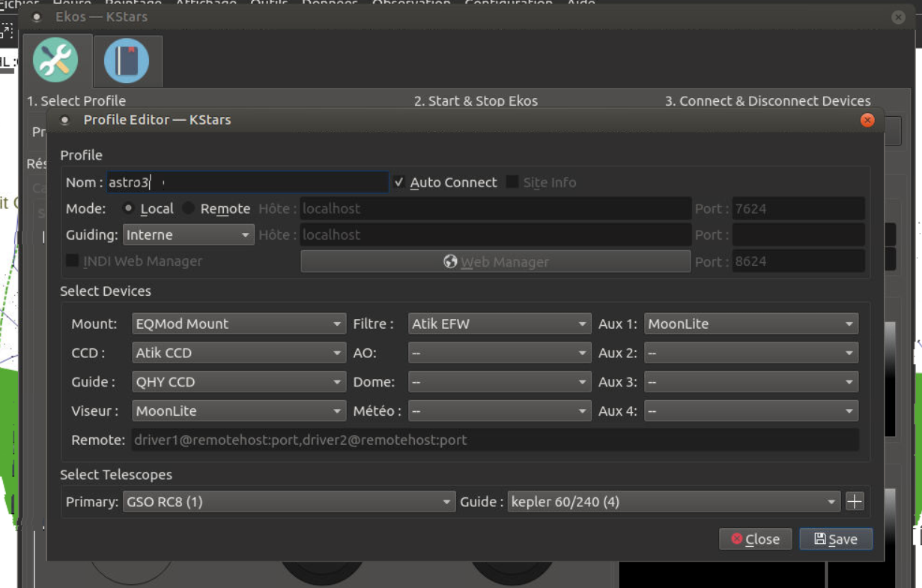Click the profile Nom input field
Image resolution: width=922 pixels, height=588 pixels.
click(x=247, y=182)
